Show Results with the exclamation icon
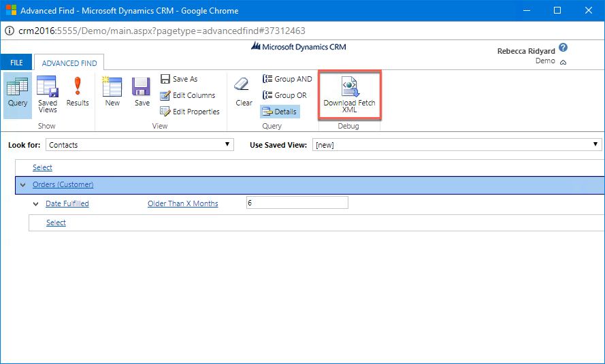Image resolution: width=605 pixels, height=364 pixels. [78, 93]
